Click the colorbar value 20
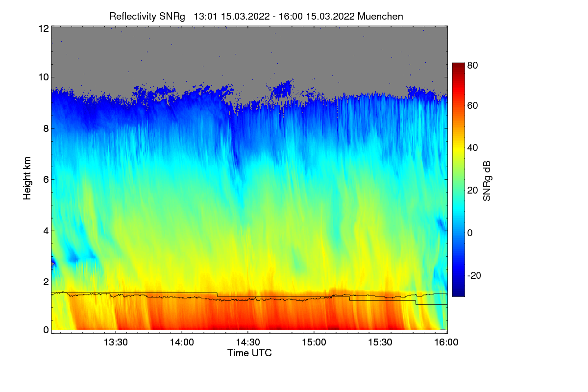The width and height of the screenshot is (588, 392). [472, 190]
